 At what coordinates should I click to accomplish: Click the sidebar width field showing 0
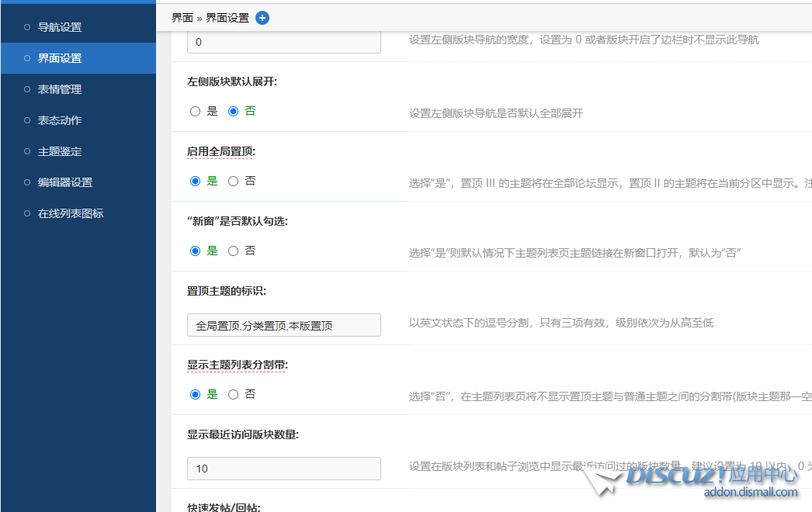point(283,42)
